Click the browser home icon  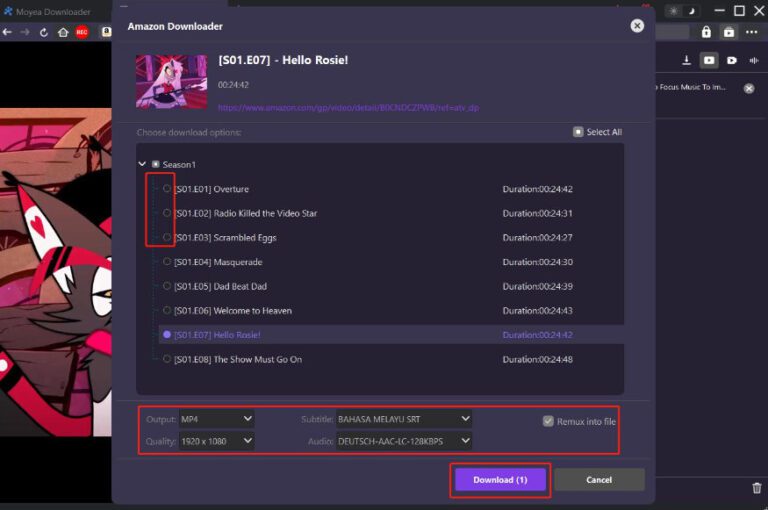coord(63,32)
